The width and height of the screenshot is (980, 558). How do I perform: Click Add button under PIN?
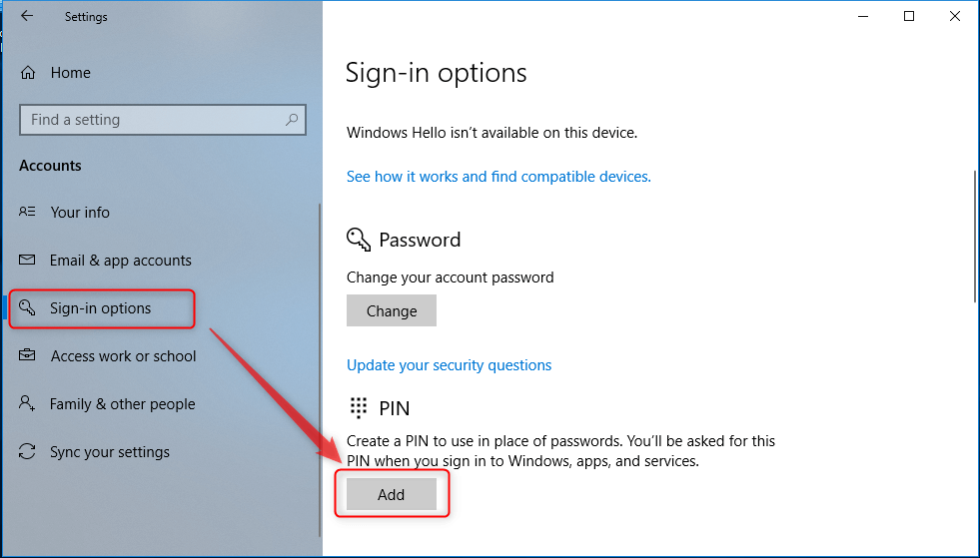(392, 494)
